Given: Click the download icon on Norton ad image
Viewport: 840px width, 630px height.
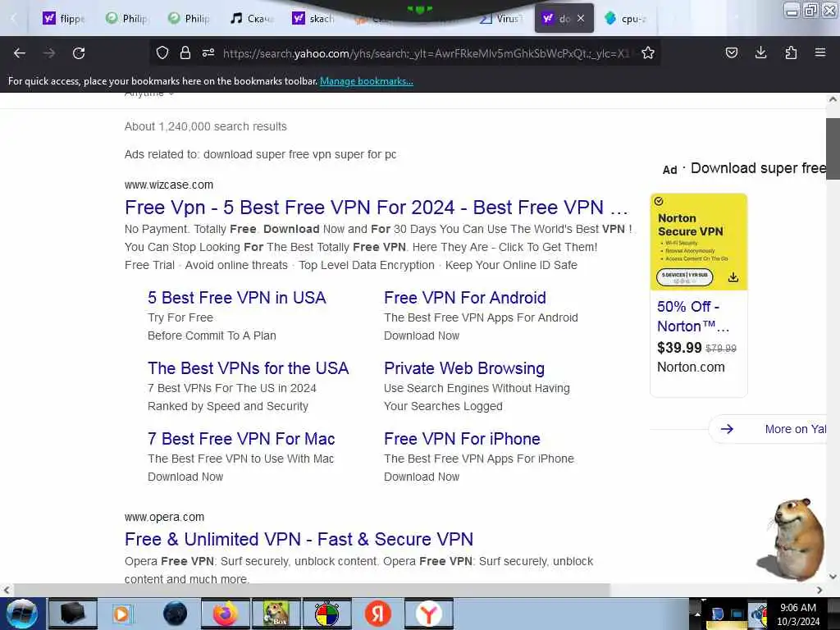Looking at the screenshot, I should [733, 277].
